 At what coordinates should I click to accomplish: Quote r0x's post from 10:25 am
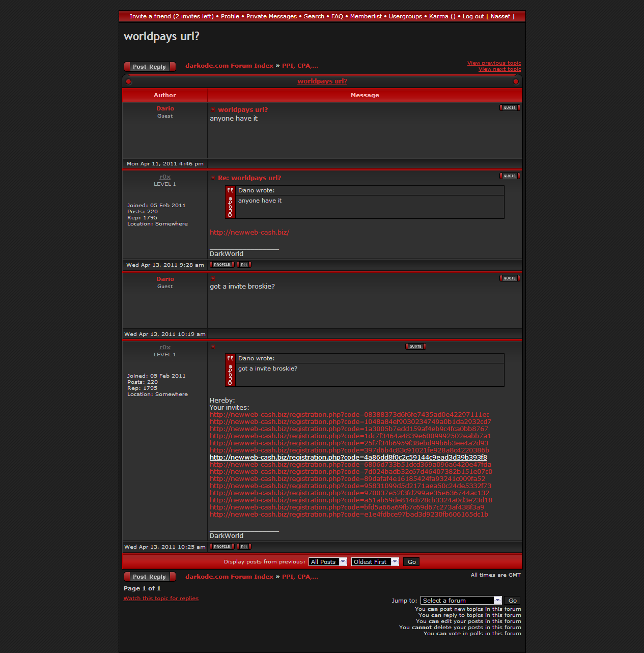point(415,347)
